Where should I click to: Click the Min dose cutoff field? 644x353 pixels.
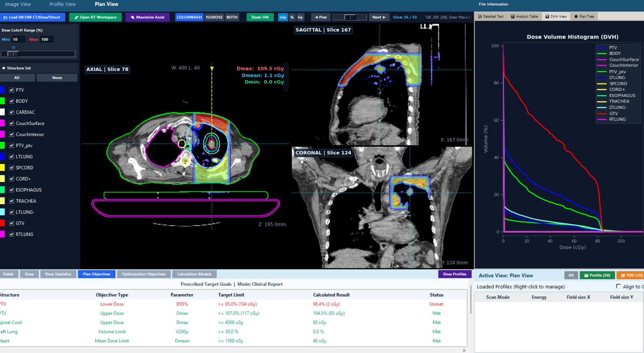[18, 39]
